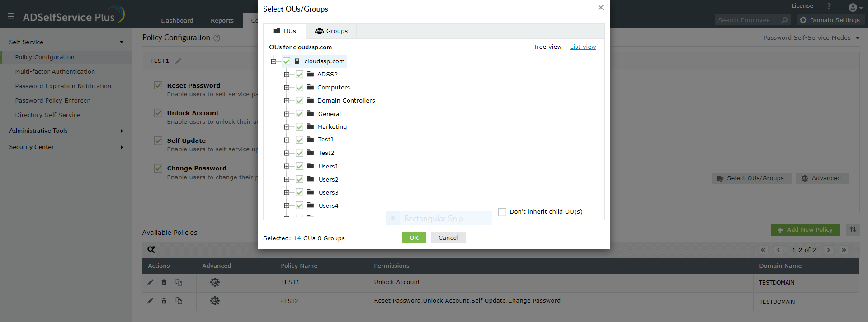Uncheck the ADSSP OU checkbox

point(299,75)
